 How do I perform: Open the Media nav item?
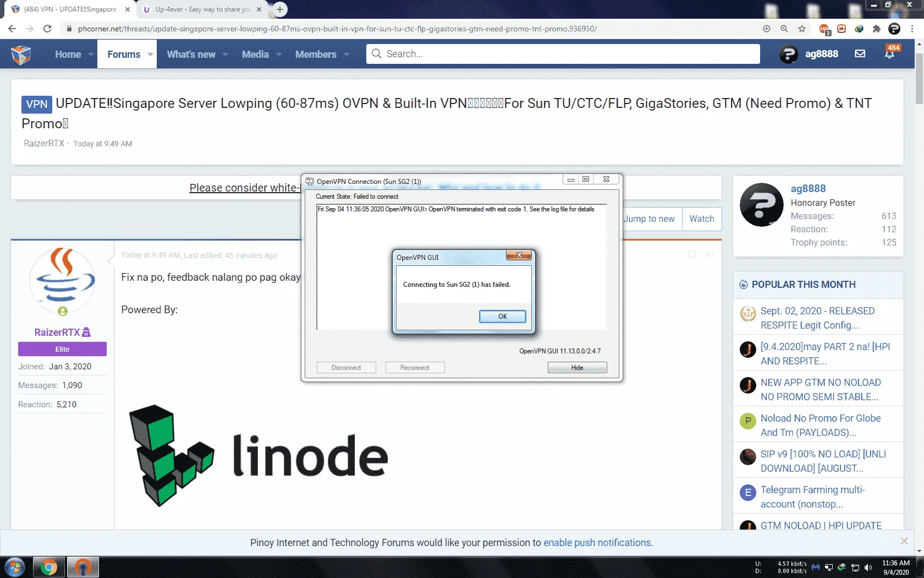point(255,54)
